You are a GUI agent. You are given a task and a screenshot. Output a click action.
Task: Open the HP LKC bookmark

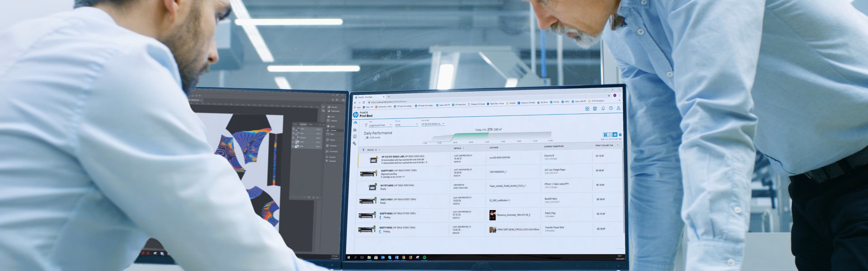pos(555,102)
